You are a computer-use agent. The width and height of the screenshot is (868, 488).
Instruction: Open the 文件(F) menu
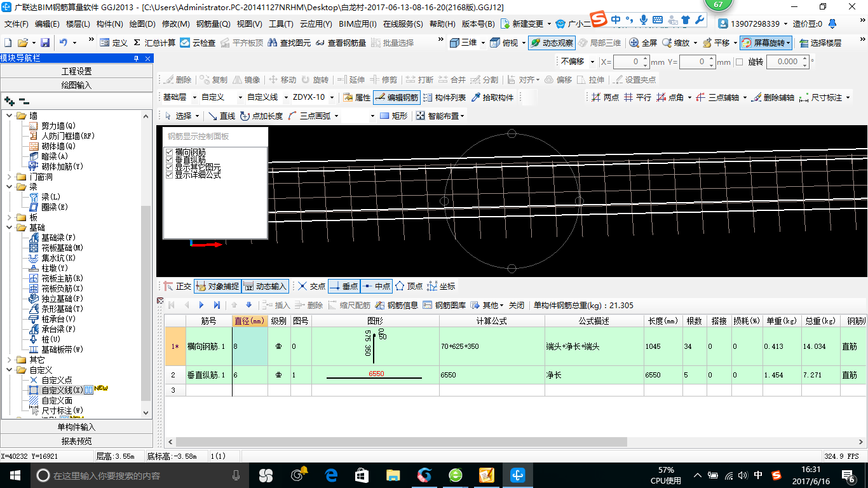(x=17, y=24)
